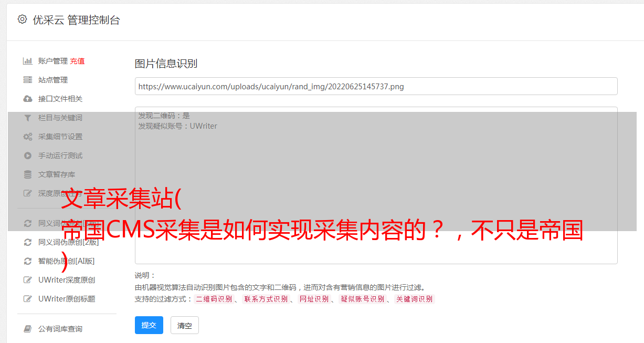Click the 二维码识别 filter tag
Viewport: 644px width, 343px height.
(x=214, y=299)
